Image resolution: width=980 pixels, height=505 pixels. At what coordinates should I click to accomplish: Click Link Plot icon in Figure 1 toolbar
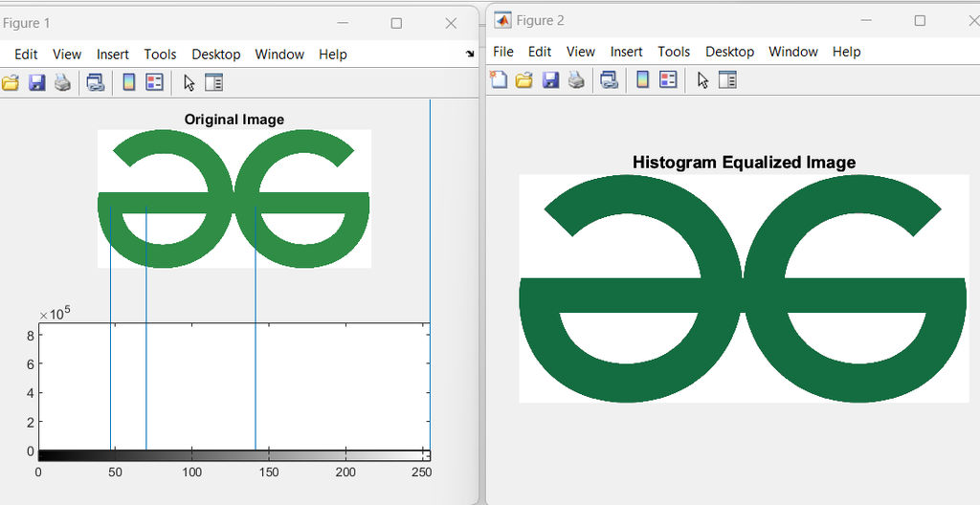[95, 83]
